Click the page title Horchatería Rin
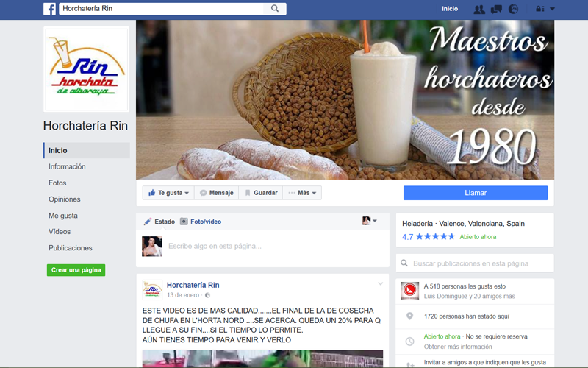The image size is (588, 368). [85, 126]
